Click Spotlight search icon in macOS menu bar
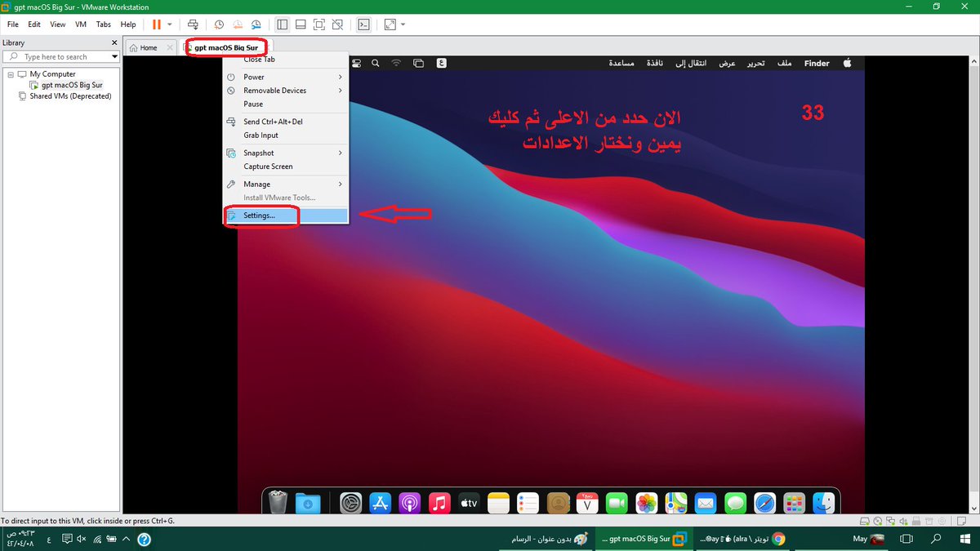Viewport: 980px width, 551px height. tap(375, 63)
